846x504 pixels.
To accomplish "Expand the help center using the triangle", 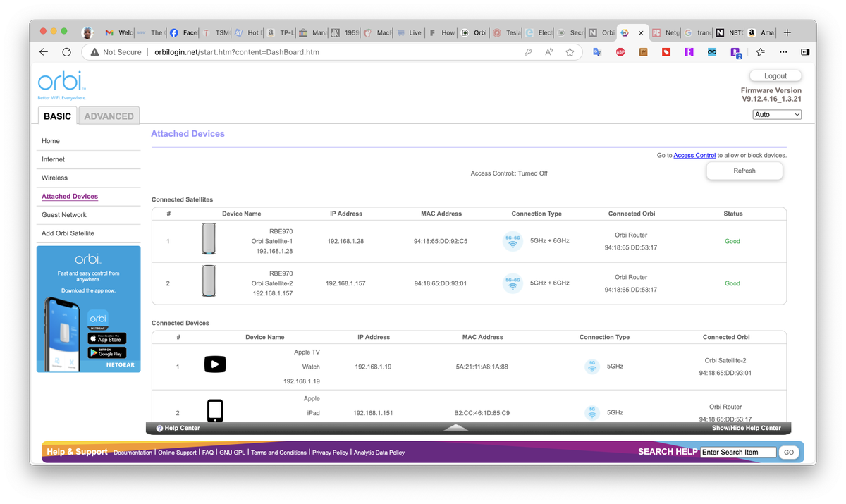I will [x=455, y=427].
